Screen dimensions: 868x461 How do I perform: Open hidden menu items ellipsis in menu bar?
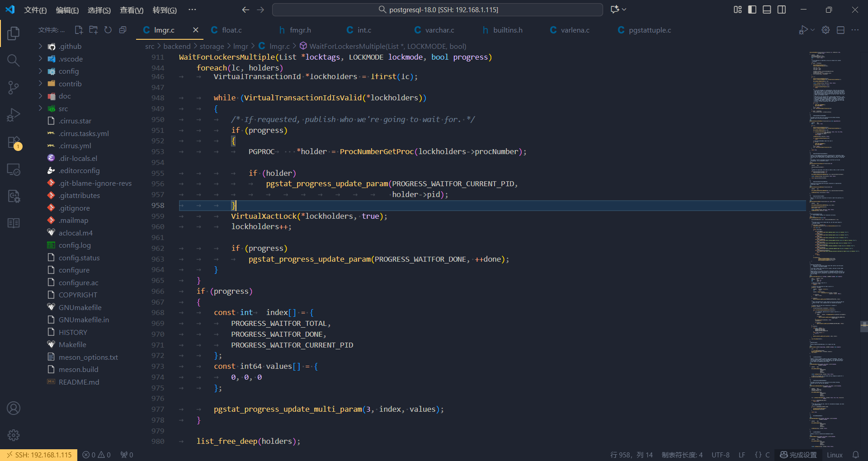(x=192, y=9)
